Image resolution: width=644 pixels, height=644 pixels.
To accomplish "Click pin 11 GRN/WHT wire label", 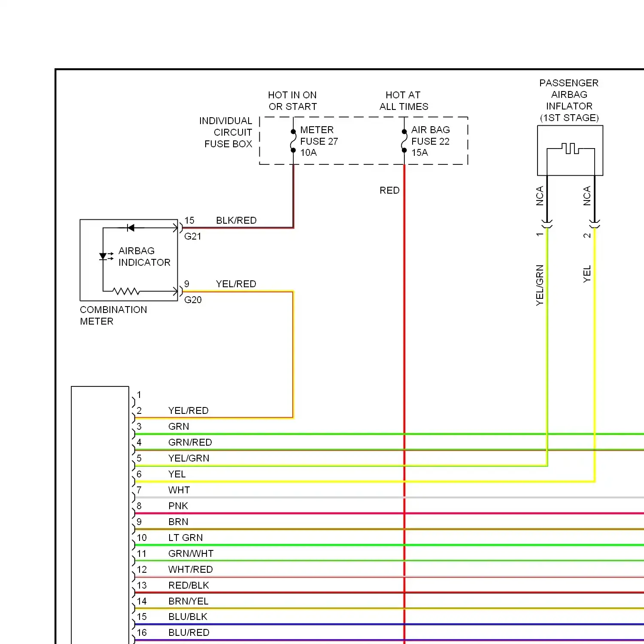I will 191,554.
